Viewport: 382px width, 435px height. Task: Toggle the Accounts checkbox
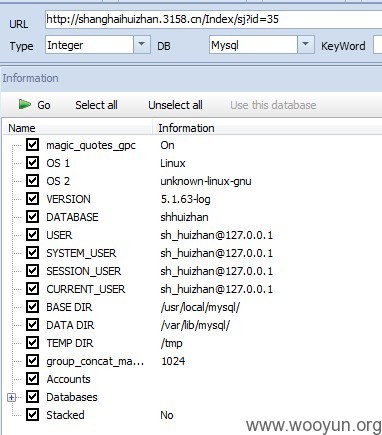point(32,379)
